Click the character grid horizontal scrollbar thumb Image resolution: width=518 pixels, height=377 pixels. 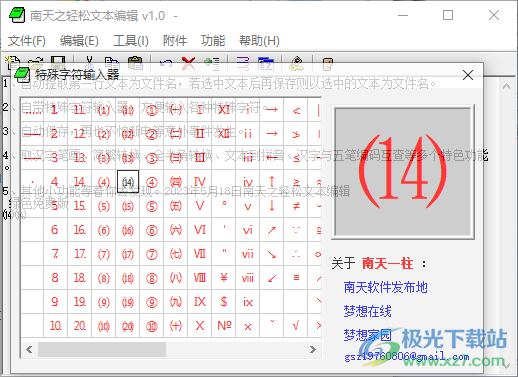(102, 349)
